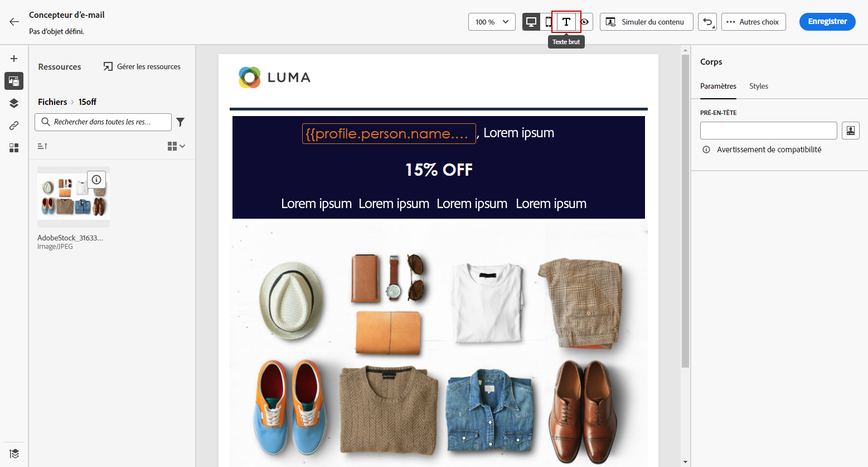The width and height of the screenshot is (868, 467).
Task: Switch to mobile device view
Action: [549, 22]
